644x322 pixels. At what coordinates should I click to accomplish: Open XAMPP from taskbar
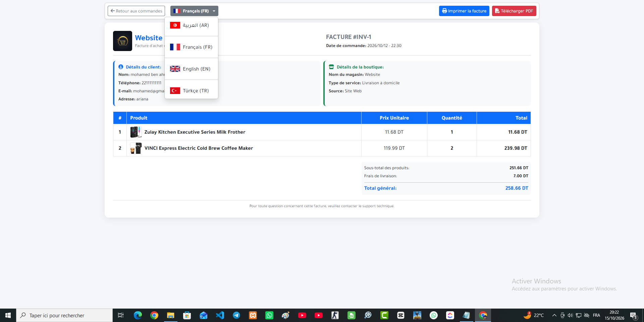pos(253,315)
